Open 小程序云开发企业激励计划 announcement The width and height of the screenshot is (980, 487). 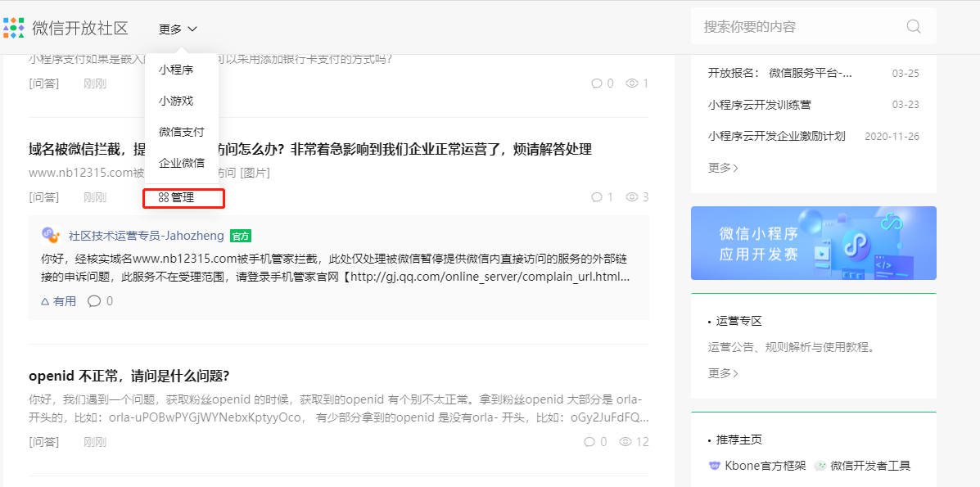click(x=777, y=136)
